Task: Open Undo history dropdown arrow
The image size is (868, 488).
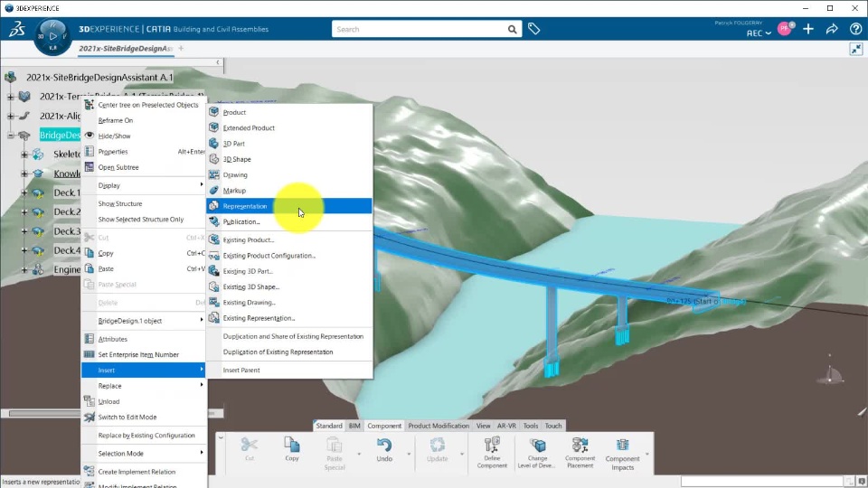Action: 409,455
